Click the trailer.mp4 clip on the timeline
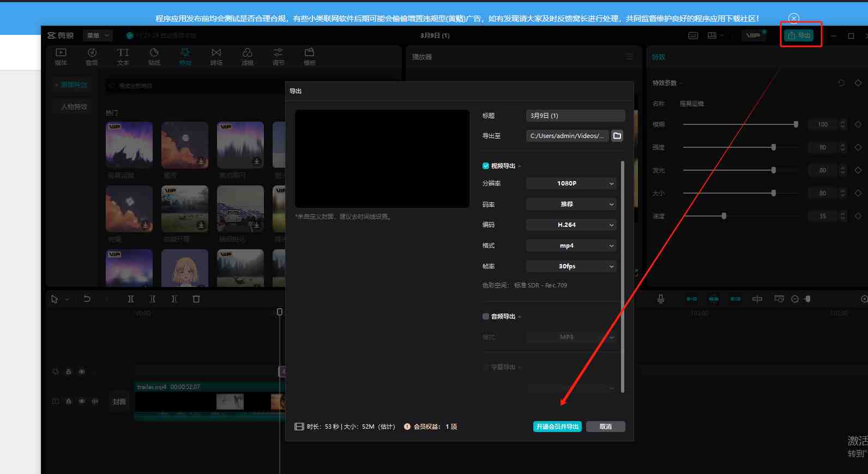This screenshot has height=474, width=868. pos(210,401)
